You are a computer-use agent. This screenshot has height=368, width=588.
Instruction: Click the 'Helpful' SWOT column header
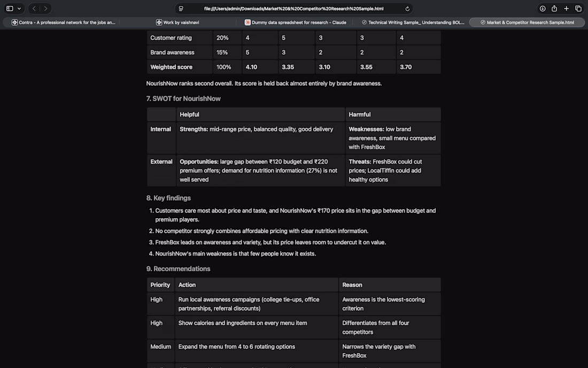coord(189,114)
